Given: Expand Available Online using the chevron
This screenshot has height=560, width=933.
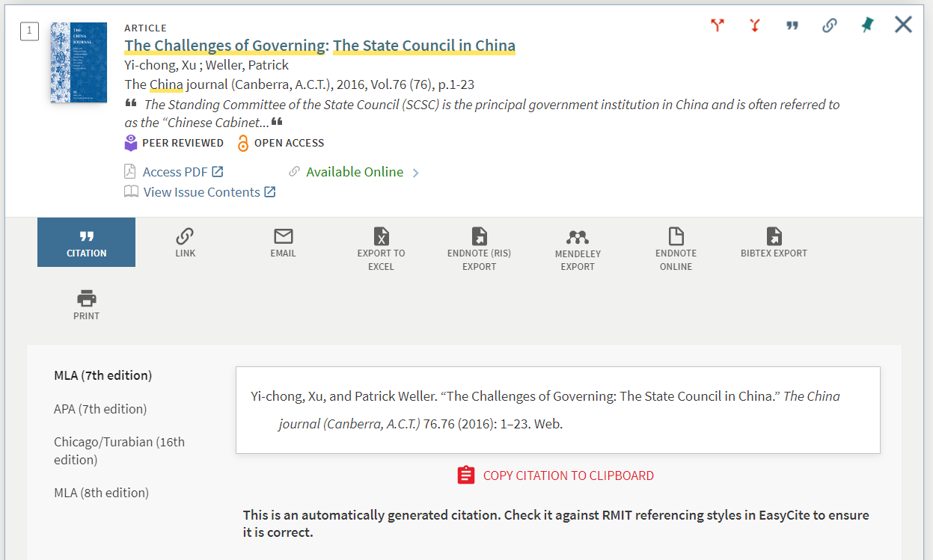Looking at the screenshot, I should (416, 171).
